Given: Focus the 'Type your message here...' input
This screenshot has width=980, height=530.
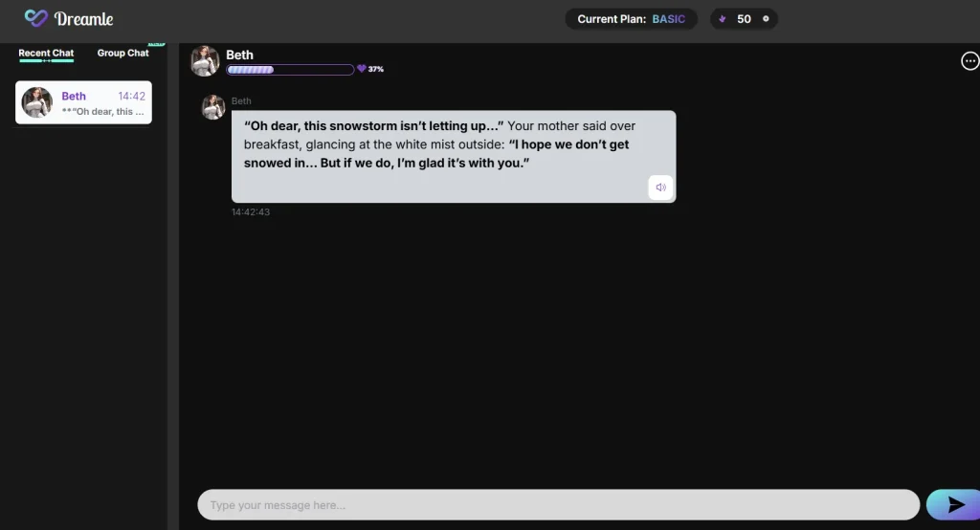Looking at the screenshot, I should pyautogui.click(x=559, y=505).
